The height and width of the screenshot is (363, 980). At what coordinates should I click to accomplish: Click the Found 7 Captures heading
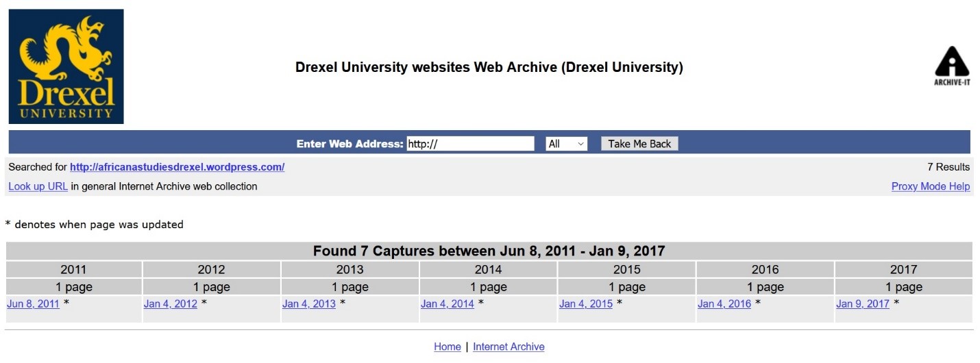coord(489,251)
